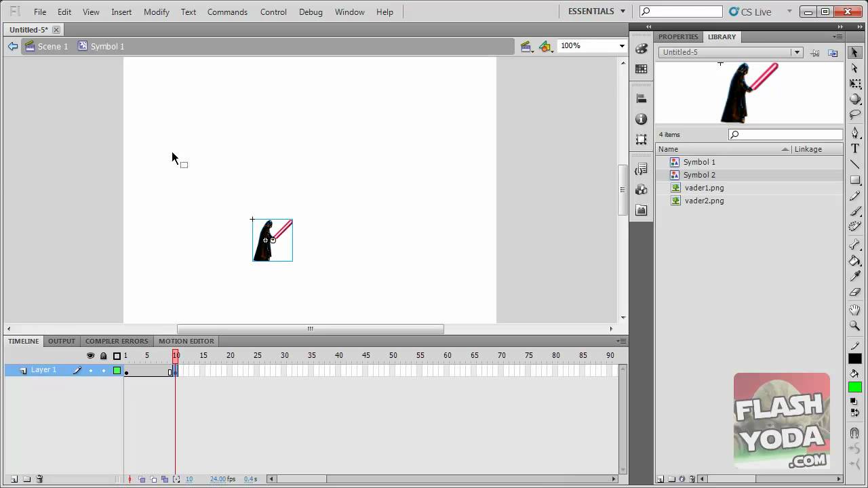Open the Commands menu
This screenshot has height=488, width=868.
[x=227, y=12]
